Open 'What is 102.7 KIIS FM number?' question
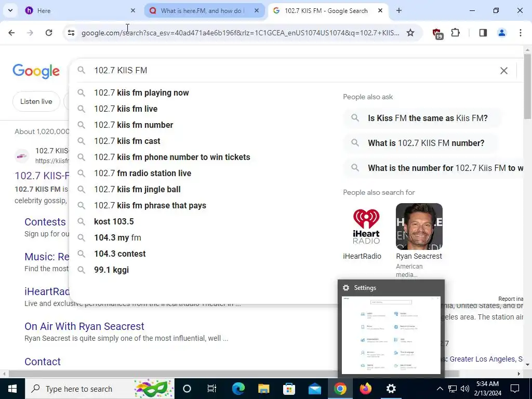The width and height of the screenshot is (532, 399). (421, 143)
